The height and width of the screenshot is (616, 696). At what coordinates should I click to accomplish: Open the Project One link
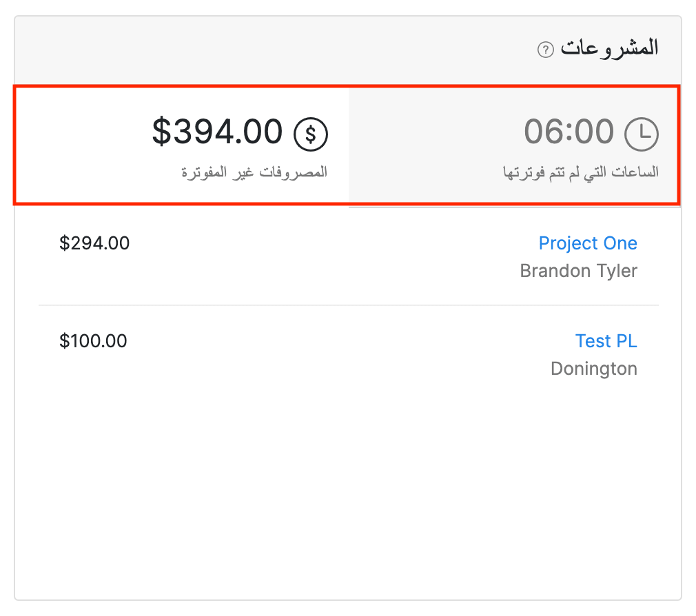click(587, 243)
